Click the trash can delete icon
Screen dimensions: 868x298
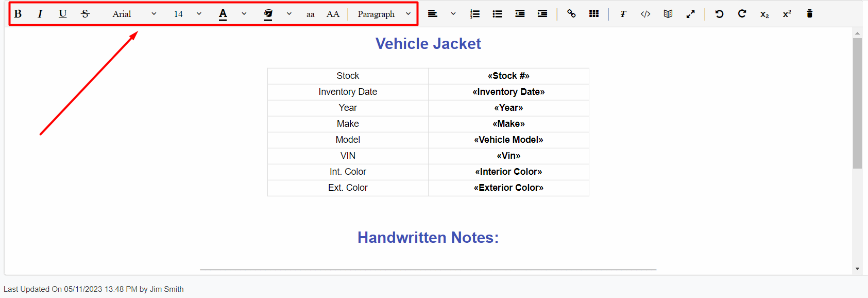pos(810,14)
